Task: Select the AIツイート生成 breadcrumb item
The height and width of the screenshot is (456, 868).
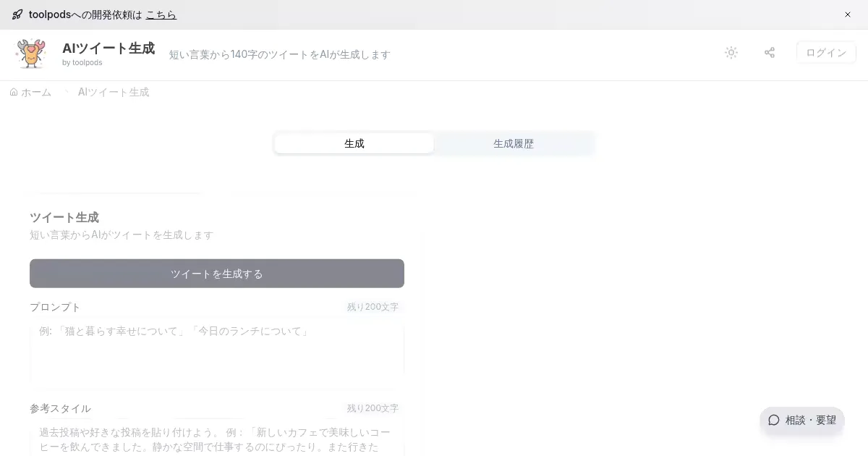Action: click(x=114, y=92)
